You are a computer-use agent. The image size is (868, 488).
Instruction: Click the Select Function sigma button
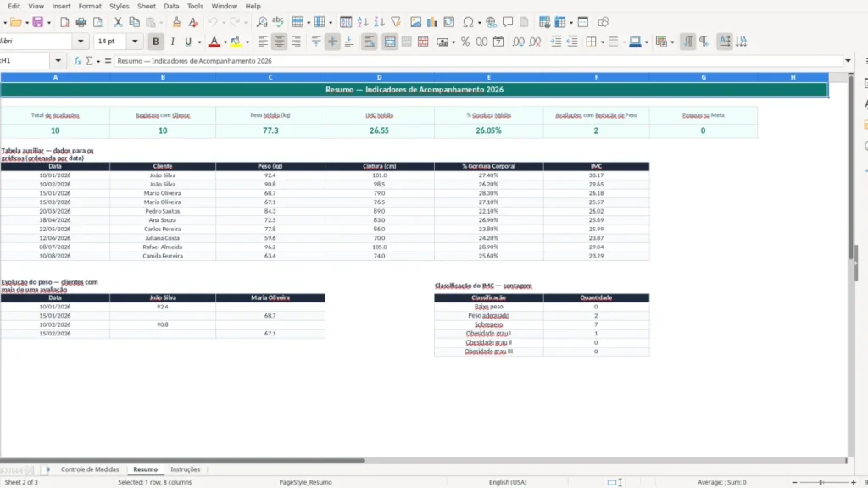(x=89, y=61)
